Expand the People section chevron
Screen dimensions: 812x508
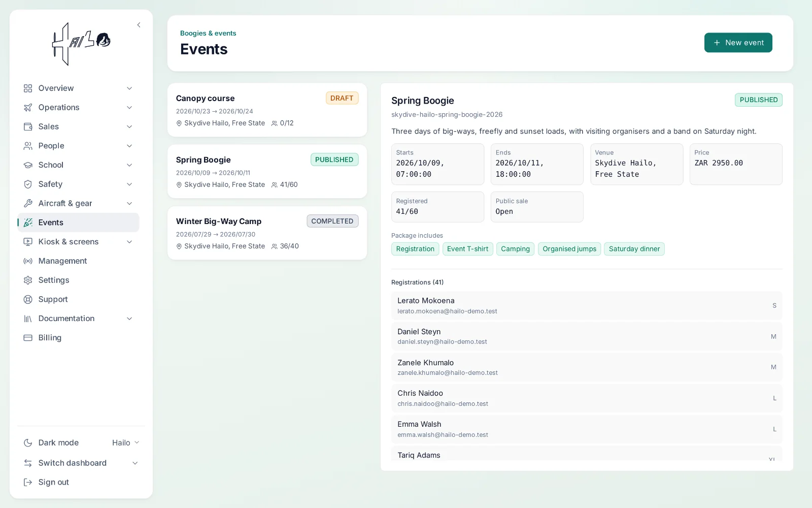129,146
